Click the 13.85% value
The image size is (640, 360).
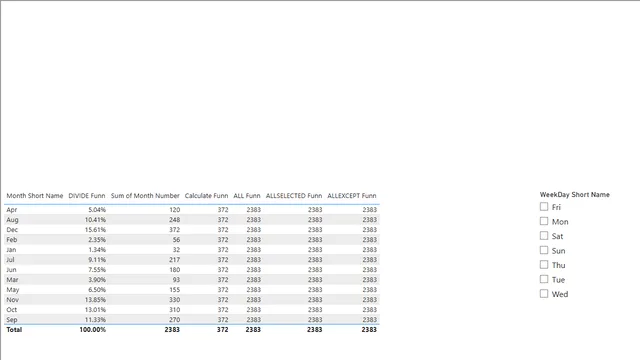(x=95, y=300)
